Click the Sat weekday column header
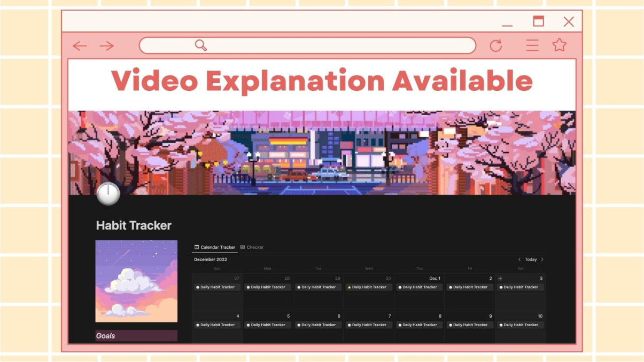Image resolution: width=644 pixels, height=362 pixels. [521, 269]
